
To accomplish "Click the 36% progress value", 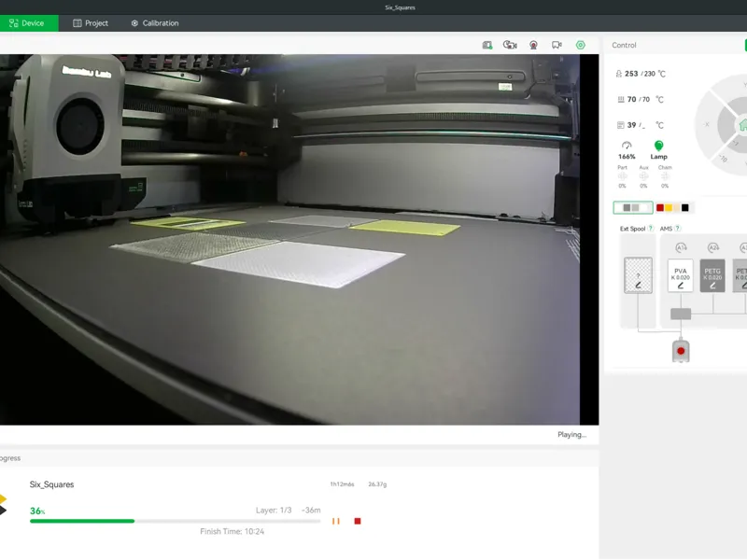I will click(x=37, y=511).
